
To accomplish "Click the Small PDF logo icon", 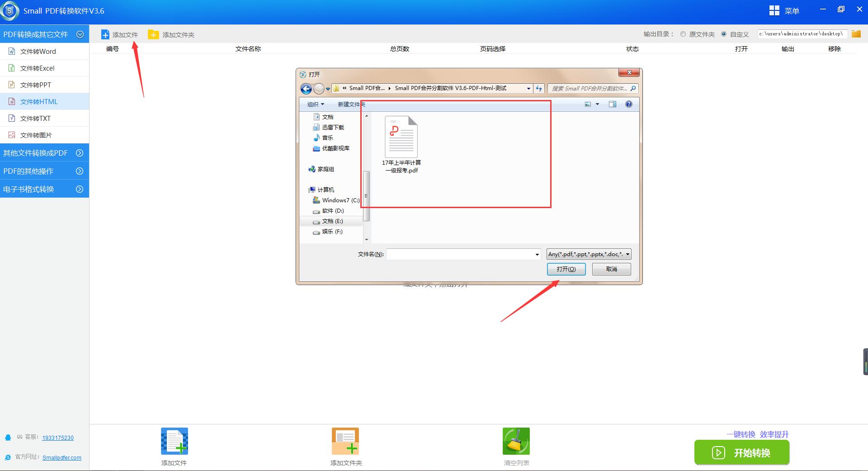I will pos(10,11).
